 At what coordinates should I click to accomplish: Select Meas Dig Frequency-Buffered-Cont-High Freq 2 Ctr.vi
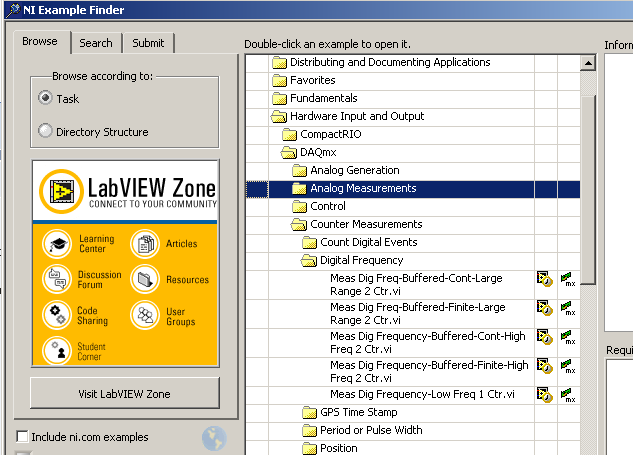point(428,343)
